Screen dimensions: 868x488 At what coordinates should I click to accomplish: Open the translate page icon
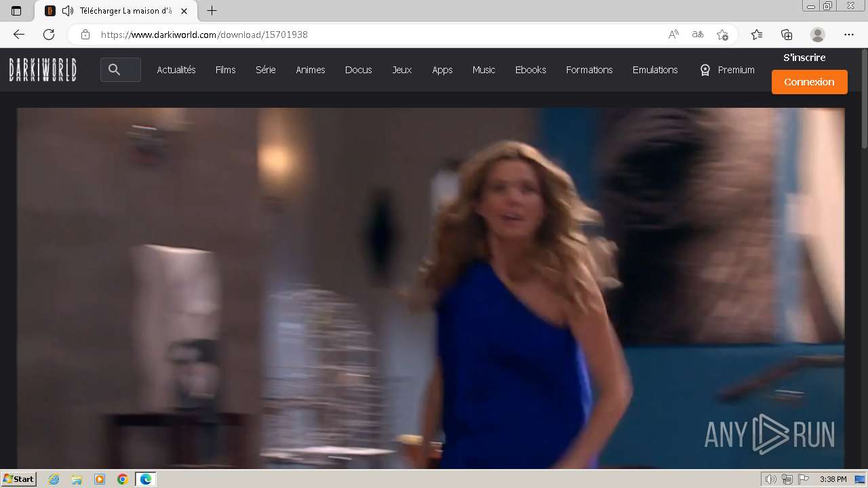tap(698, 35)
